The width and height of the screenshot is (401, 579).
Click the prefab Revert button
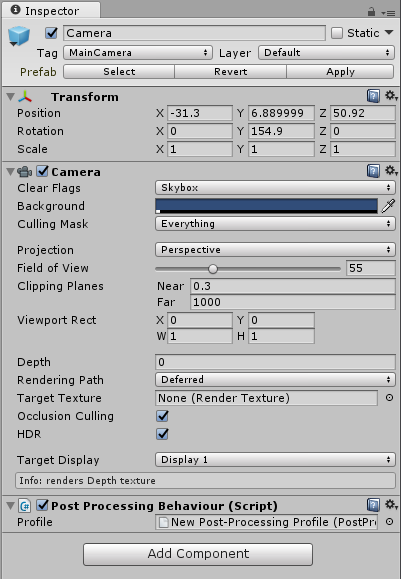pos(230,72)
